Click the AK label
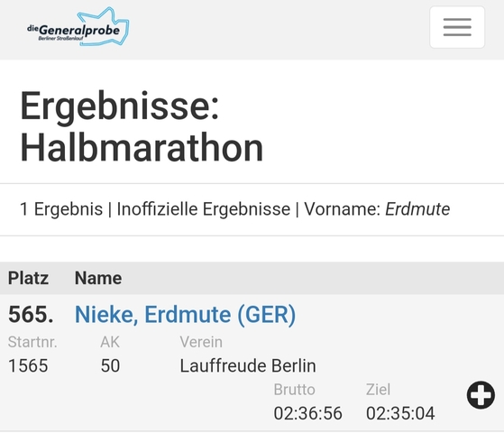The height and width of the screenshot is (433, 504). (x=110, y=342)
